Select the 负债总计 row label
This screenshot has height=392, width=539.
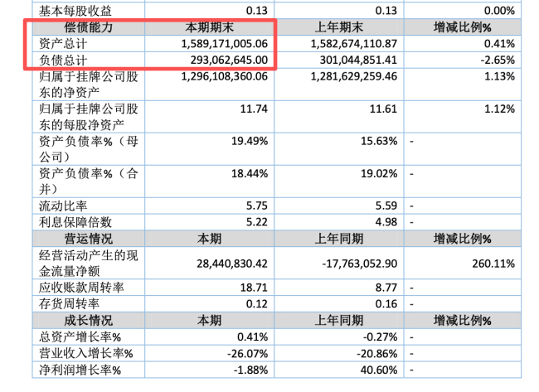63,60
